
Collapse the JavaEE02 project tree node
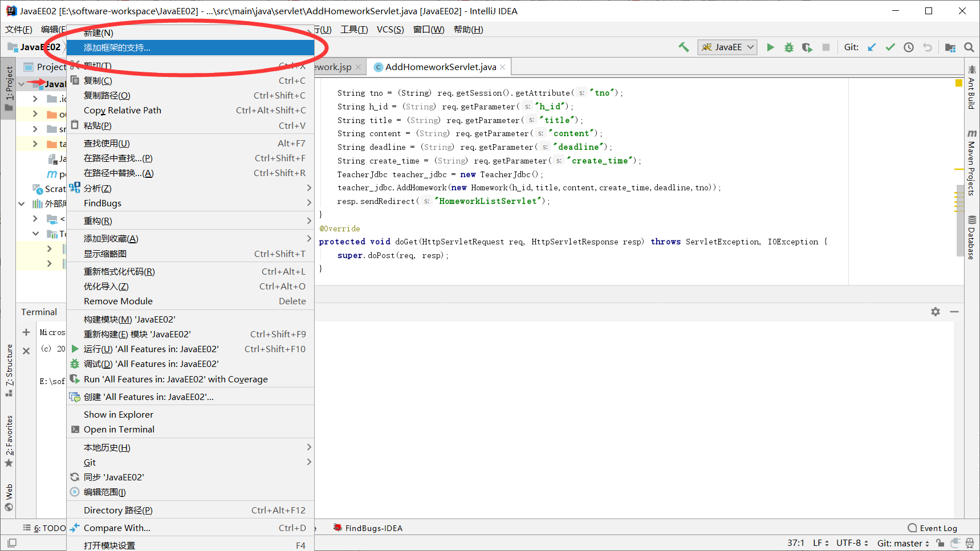click(x=22, y=84)
